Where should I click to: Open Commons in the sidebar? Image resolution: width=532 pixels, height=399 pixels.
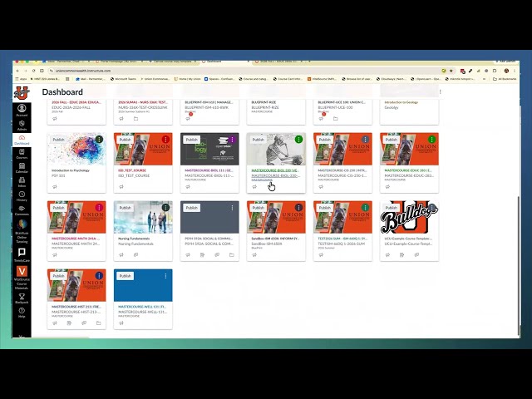pos(22,210)
